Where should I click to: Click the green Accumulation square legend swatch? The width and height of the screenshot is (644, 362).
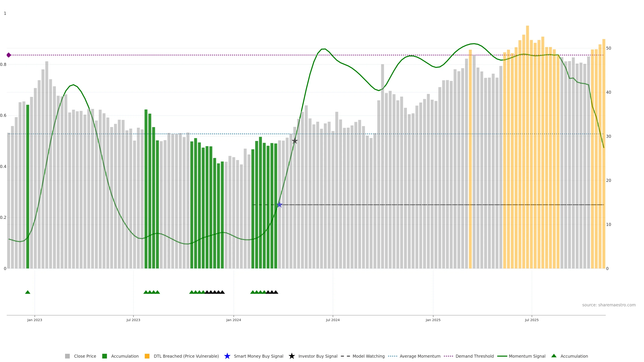coord(104,356)
